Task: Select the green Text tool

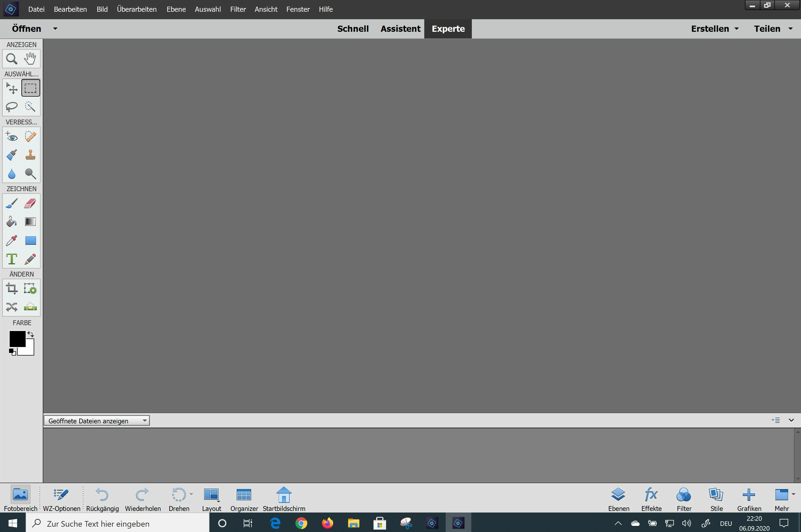Action: coord(11,259)
